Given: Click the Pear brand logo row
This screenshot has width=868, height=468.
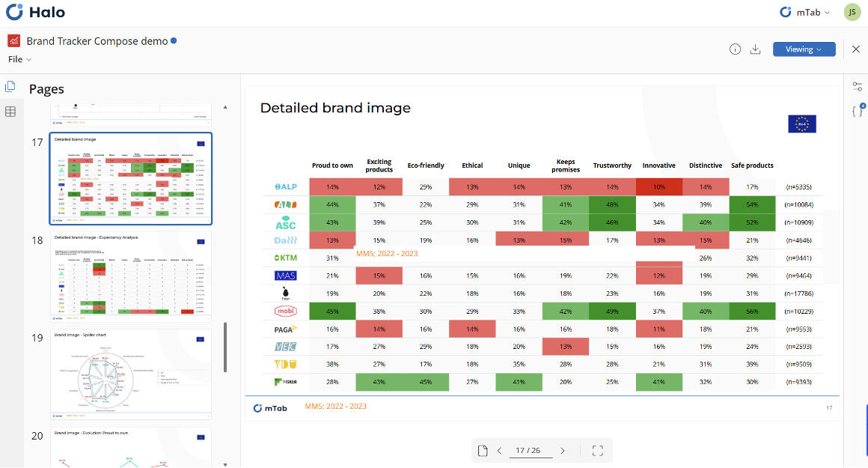Looking at the screenshot, I should pos(286,293).
